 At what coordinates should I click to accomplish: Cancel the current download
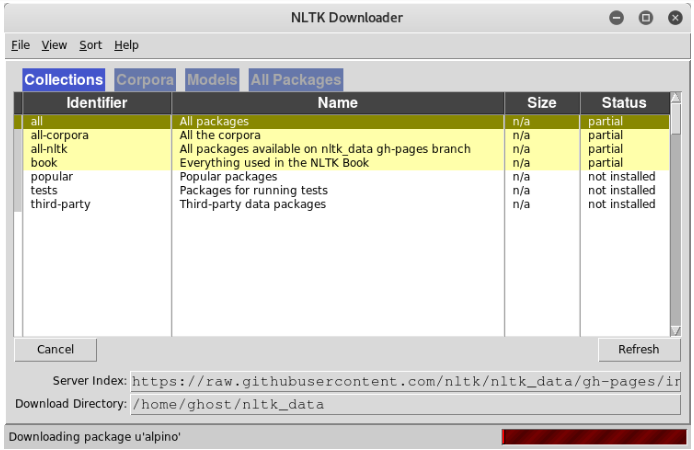pos(55,350)
